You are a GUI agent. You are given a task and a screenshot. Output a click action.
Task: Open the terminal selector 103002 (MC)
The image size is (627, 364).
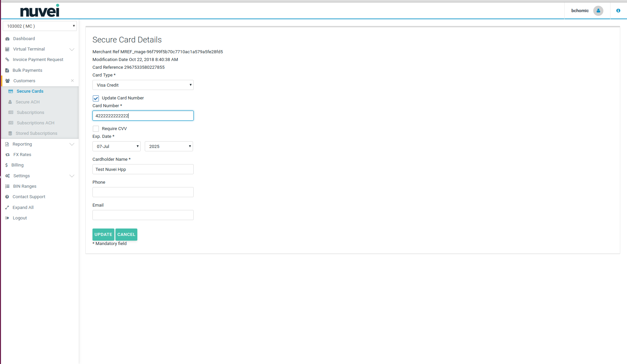(x=40, y=26)
